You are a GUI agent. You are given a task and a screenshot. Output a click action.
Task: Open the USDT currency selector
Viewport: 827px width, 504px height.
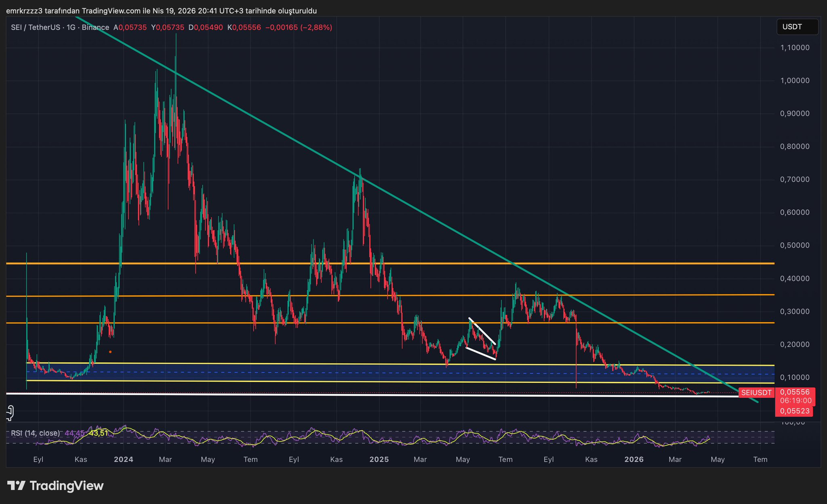point(797,27)
